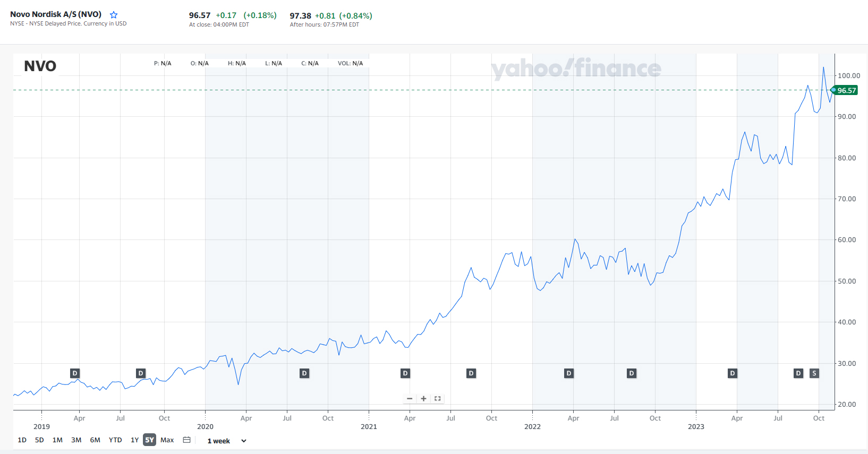Viewport: 868px width, 454px height.
Task: Open the date range calendar icon
Action: pyautogui.click(x=187, y=440)
